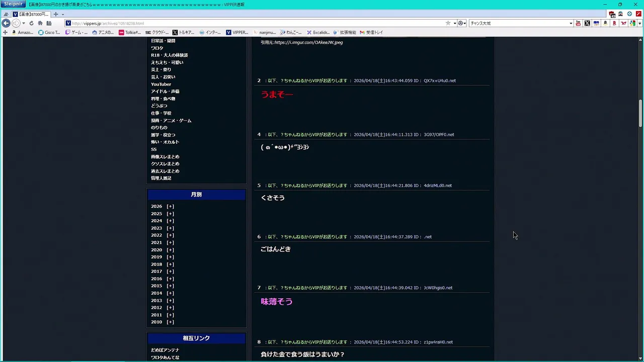Open the 画像スレまとめ category
Viewport: 644px width, 362px height.
pos(165,157)
